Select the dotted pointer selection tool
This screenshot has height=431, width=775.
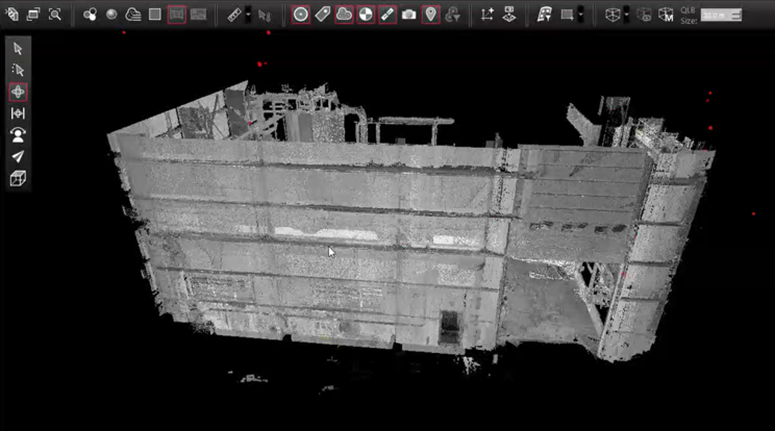point(17,70)
